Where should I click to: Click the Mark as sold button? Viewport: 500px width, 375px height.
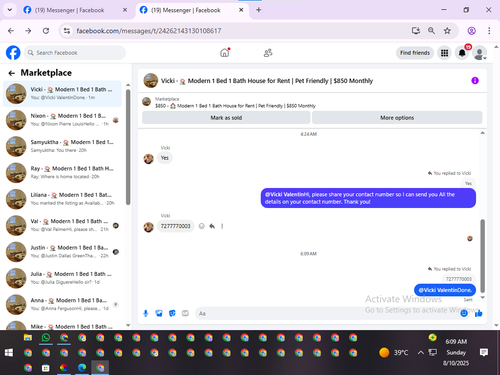(226, 118)
